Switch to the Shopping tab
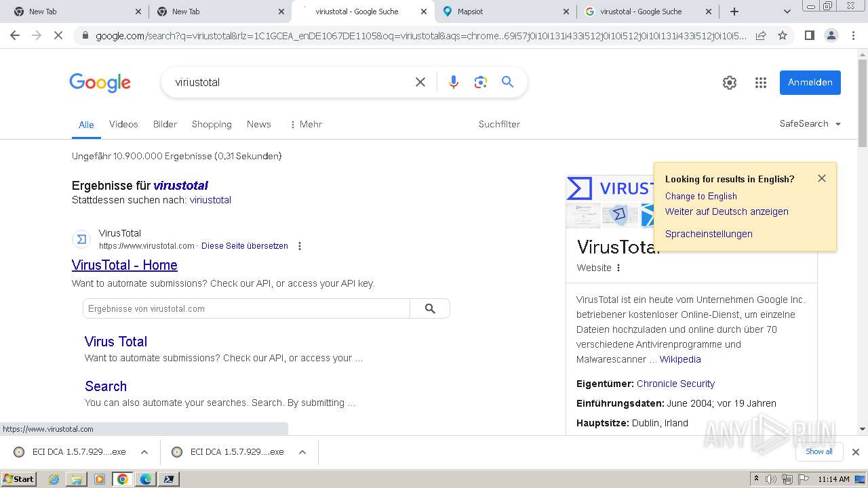This screenshot has height=488, width=868. [212, 124]
